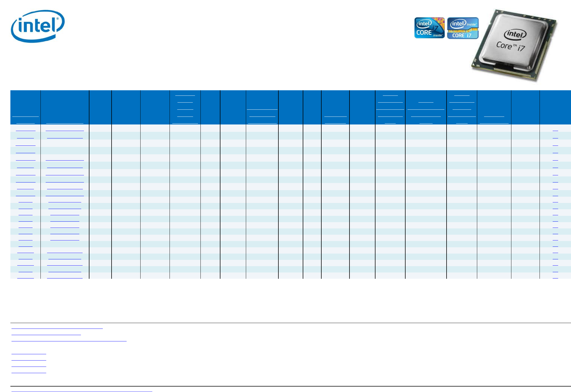Click the first of four short links near the bottom
The width and height of the screenshot is (571, 392).
point(29,353)
